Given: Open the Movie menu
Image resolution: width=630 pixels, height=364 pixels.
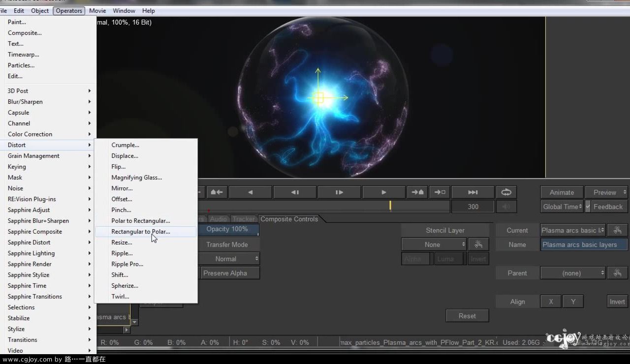Looking at the screenshot, I should click(x=97, y=10).
